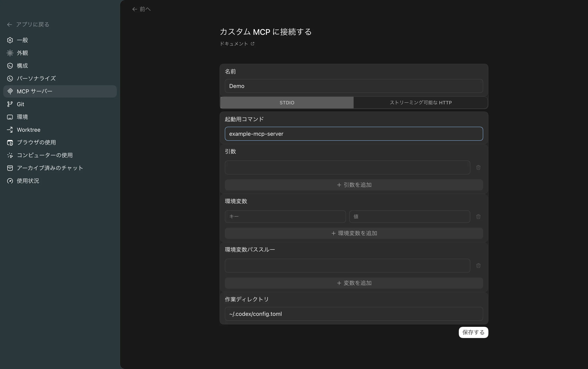Click the 作業ディレクトリ input field

pos(354,314)
